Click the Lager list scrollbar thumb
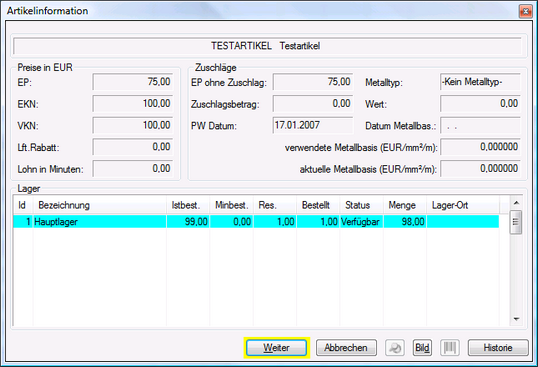 point(516,222)
